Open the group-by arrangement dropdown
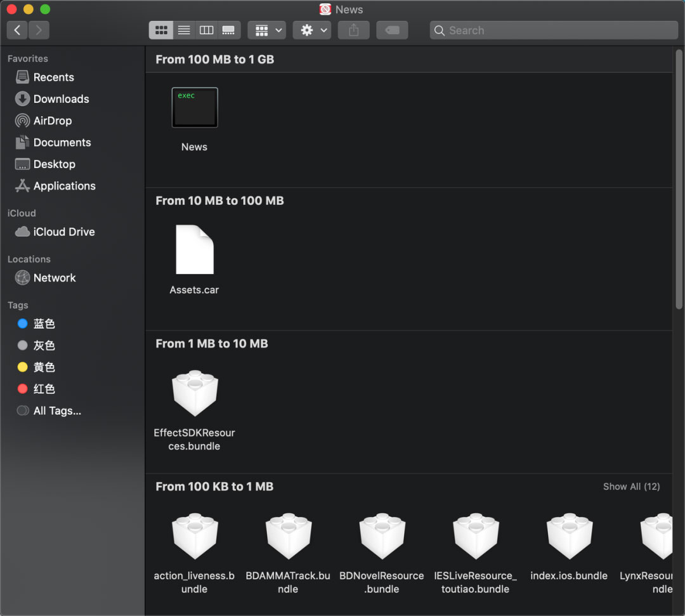This screenshot has width=685, height=616. [x=267, y=30]
